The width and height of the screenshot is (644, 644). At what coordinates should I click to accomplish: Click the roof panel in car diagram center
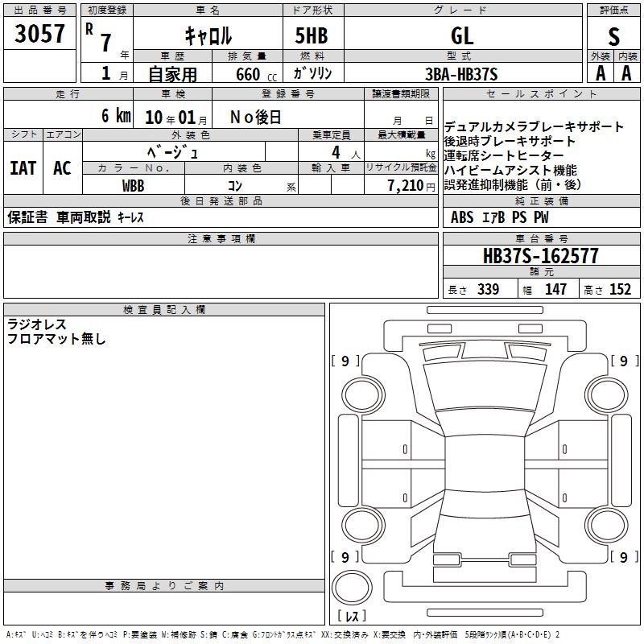pyautogui.click(x=485, y=464)
